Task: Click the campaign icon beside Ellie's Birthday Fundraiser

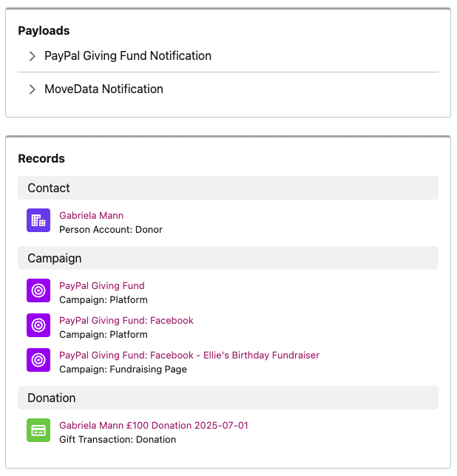Action: (38, 360)
